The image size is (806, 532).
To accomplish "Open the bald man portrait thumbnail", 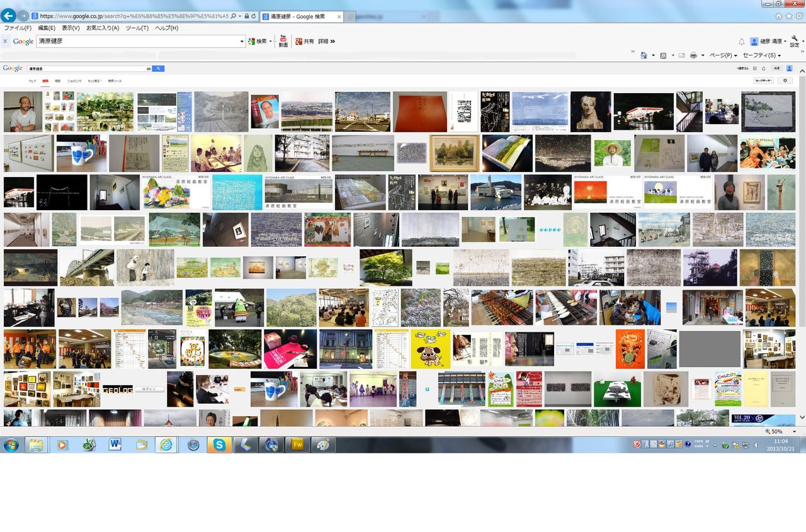I will (x=23, y=111).
